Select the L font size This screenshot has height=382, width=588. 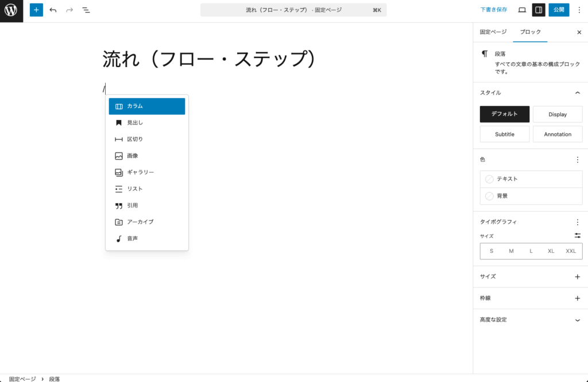pos(531,251)
